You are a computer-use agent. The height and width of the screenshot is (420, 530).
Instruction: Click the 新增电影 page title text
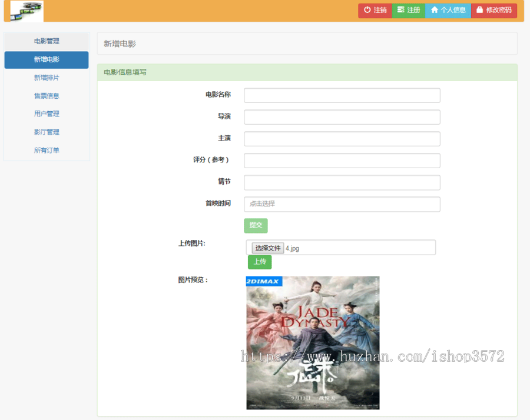tap(120, 44)
